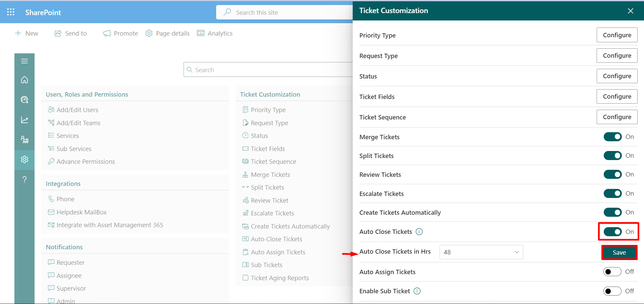The width and height of the screenshot is (644, 304).
Task: Click the Priority Type list icon
Action: tap(246, 110)
